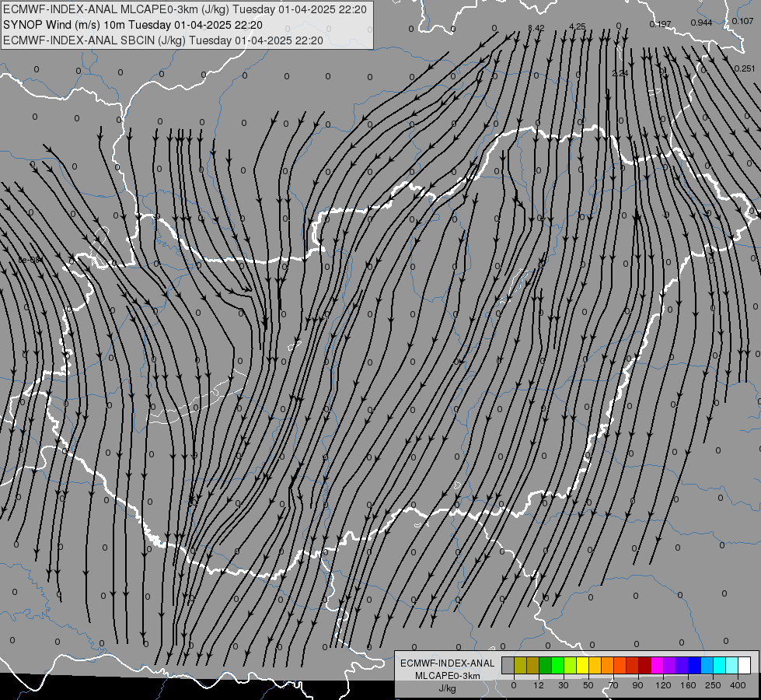Click the white swatch ending the legend
This screenshot has width=761, height=700.
744,665
